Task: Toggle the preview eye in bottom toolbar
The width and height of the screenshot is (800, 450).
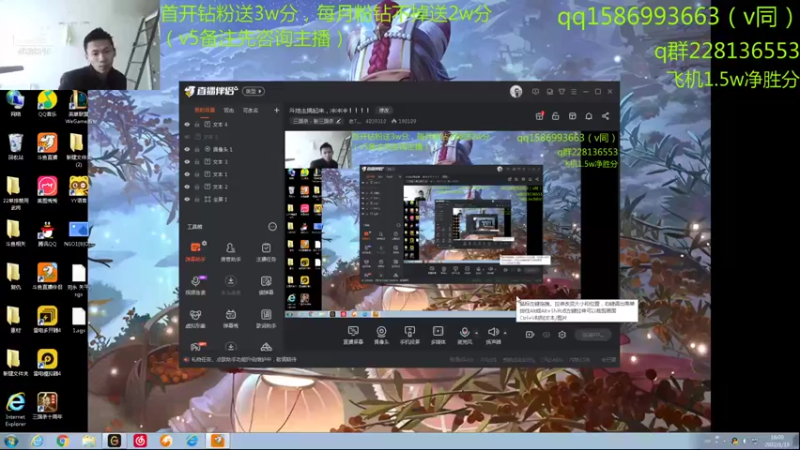Action: 546,335
